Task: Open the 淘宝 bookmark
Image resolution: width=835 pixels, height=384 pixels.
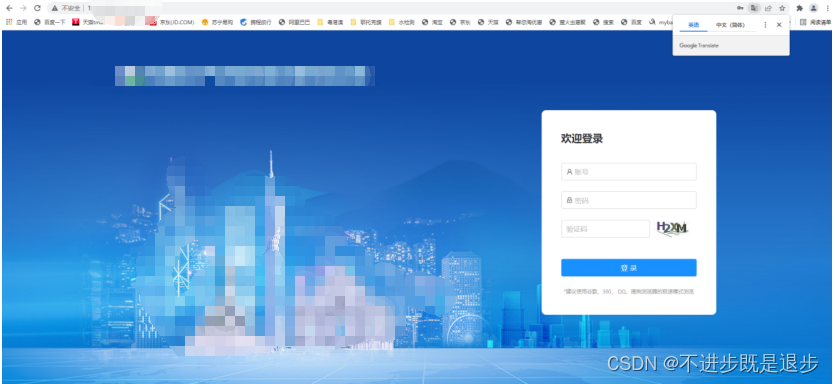Action: (x=432, y=22)
